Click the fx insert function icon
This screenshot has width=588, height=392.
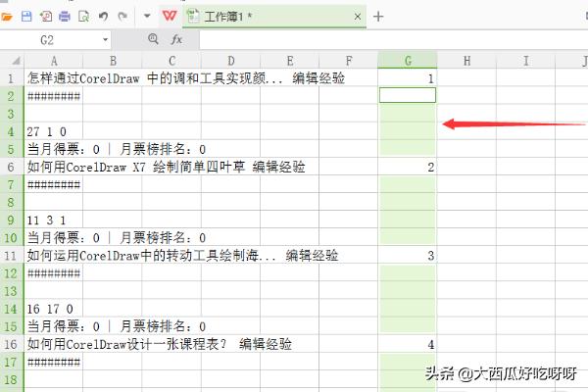pyautogui.click(x=177, y=39)
